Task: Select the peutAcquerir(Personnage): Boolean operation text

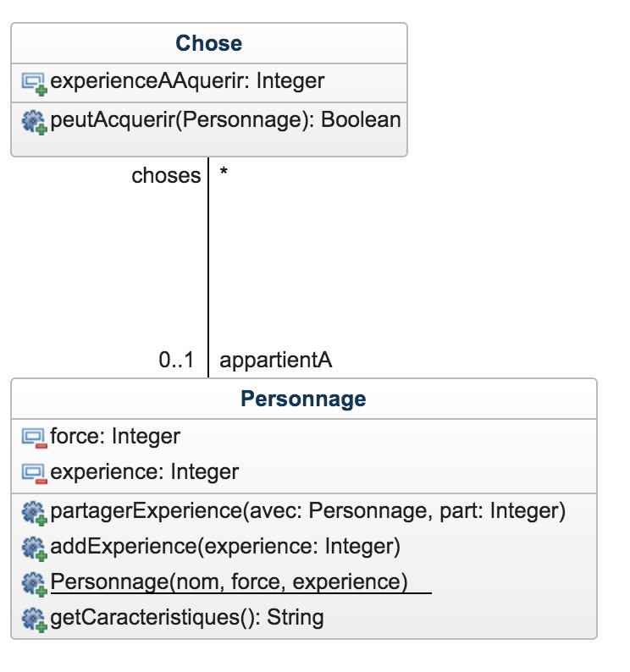Action: coord(225,119)
